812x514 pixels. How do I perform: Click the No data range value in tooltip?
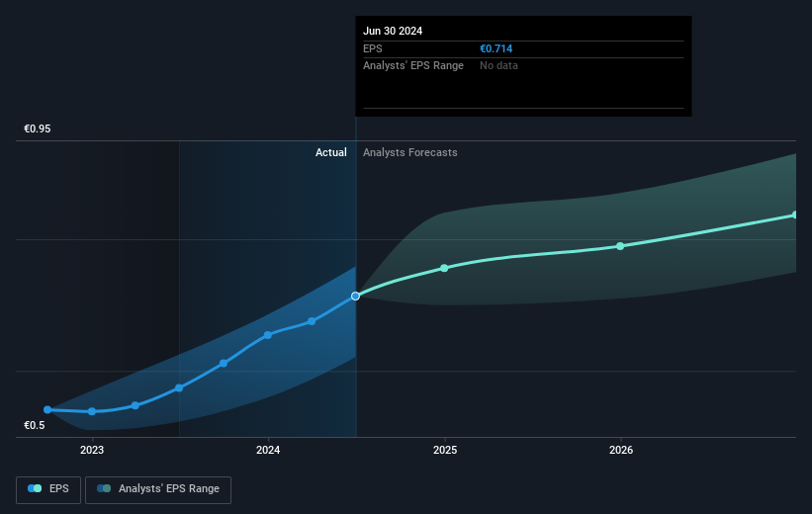coord(498,66)
